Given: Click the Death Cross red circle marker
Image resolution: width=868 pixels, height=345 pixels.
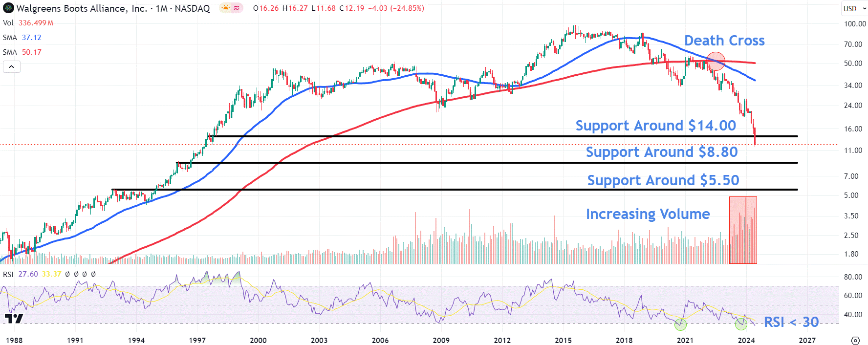Looking at the screenshot, I should click(716, 61).
